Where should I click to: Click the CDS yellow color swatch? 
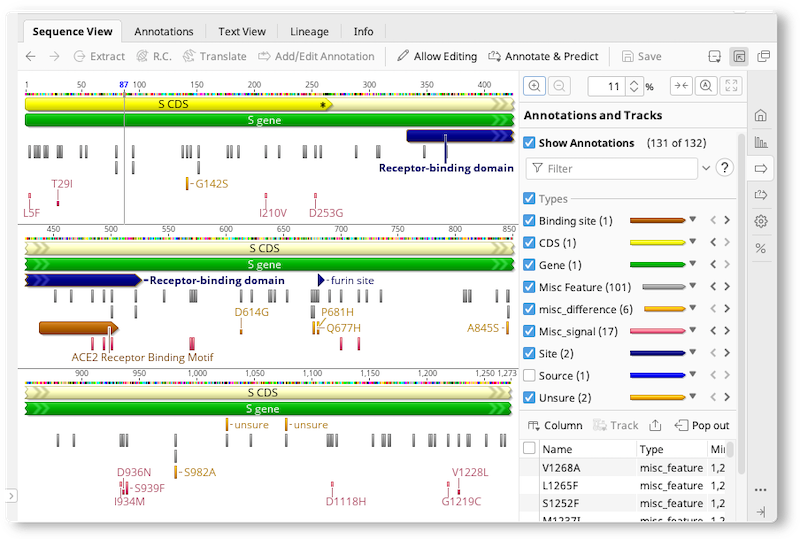click(x=658, y=243)
